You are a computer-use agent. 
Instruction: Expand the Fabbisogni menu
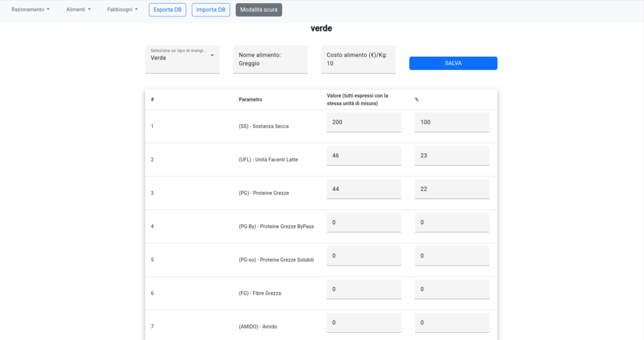122,9
